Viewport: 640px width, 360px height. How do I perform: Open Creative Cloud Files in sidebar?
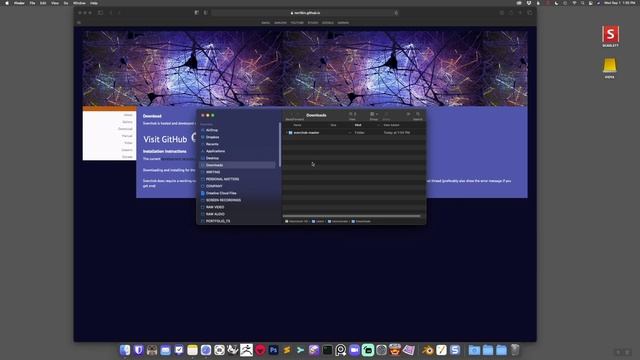pos(221,193)
